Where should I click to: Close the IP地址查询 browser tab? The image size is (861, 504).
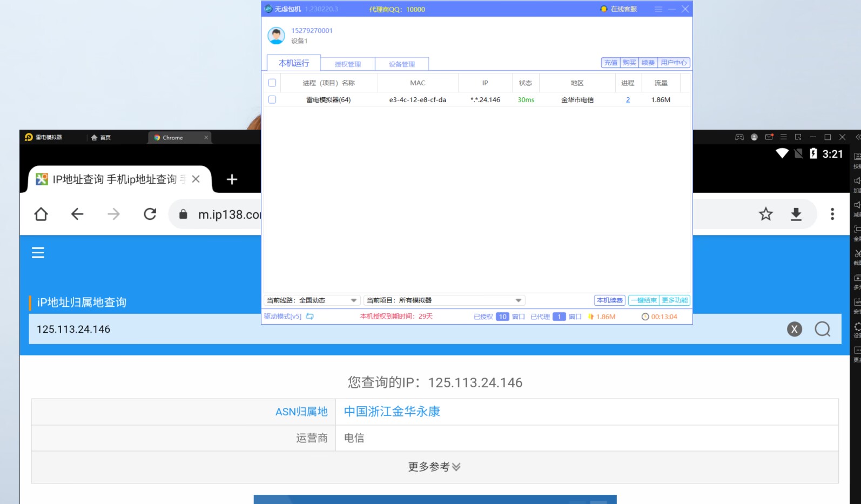[x=196, y=179]
